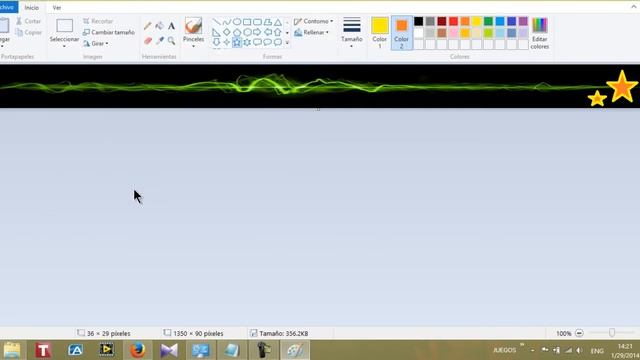
Task: Pick the Line shape
Action: [216, 22]
